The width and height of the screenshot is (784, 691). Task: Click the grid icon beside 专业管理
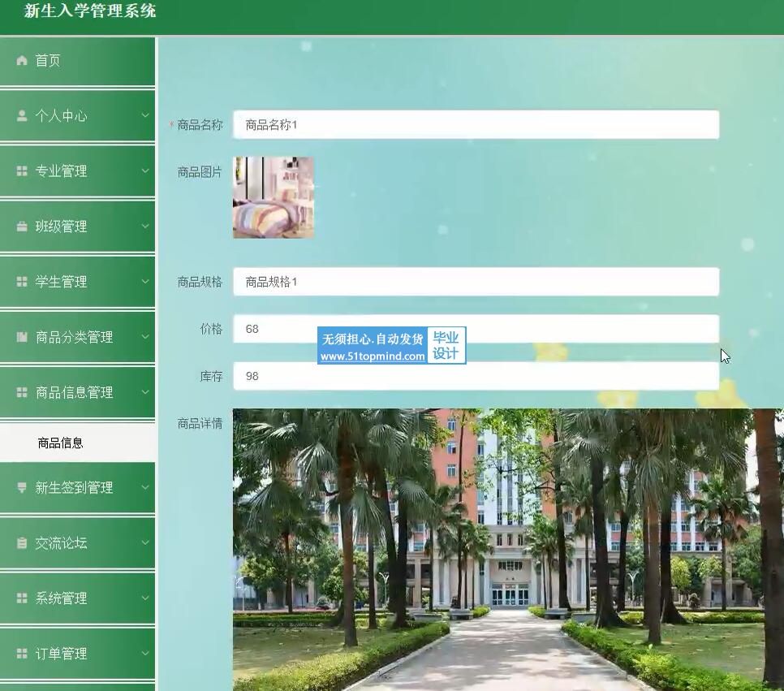[21, 171]
